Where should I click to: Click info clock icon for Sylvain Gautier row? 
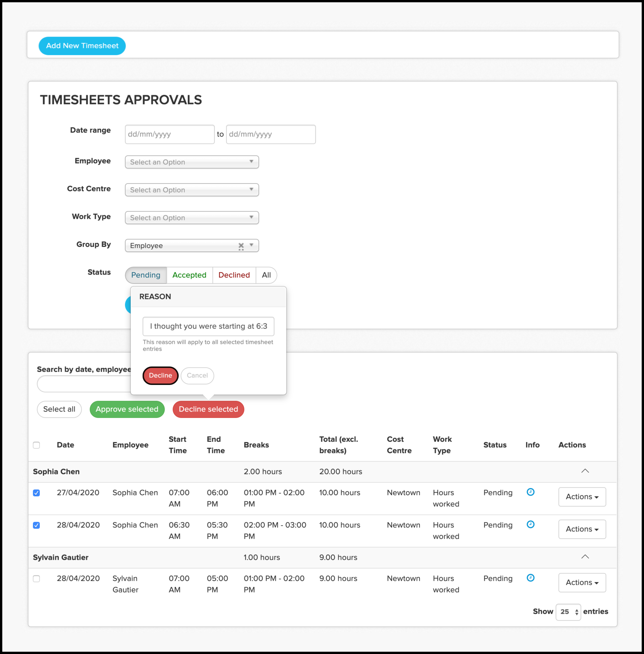(x=530, y=578)
